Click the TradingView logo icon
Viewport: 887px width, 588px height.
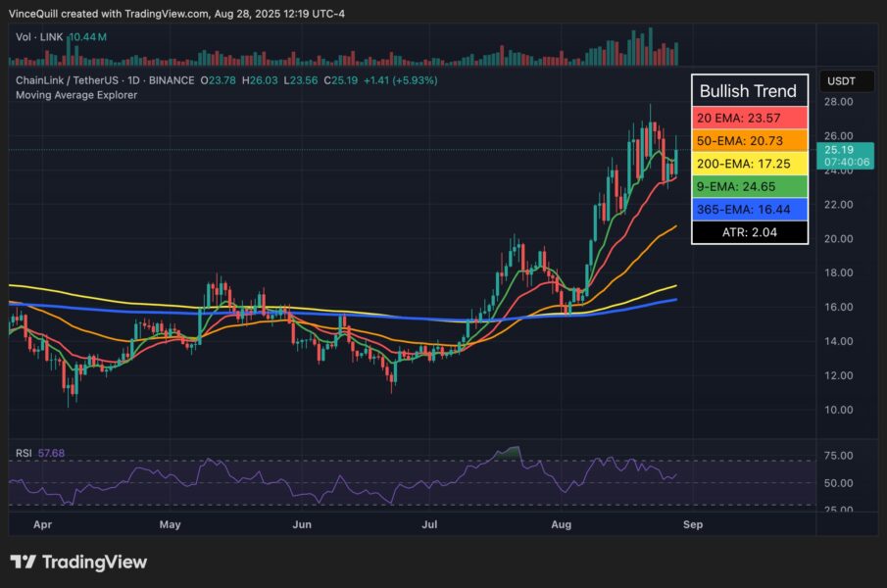[23, 563]
